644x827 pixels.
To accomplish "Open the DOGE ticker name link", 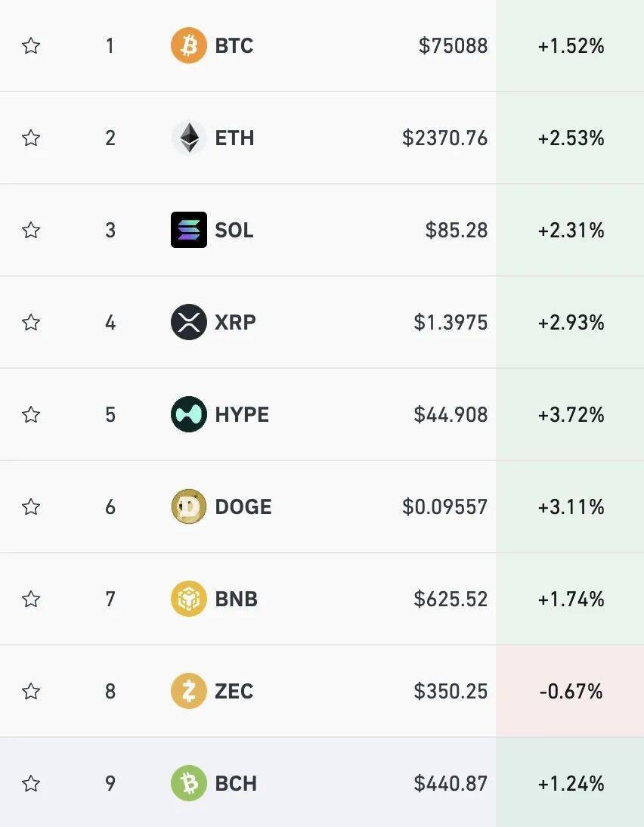I will 243,506.
